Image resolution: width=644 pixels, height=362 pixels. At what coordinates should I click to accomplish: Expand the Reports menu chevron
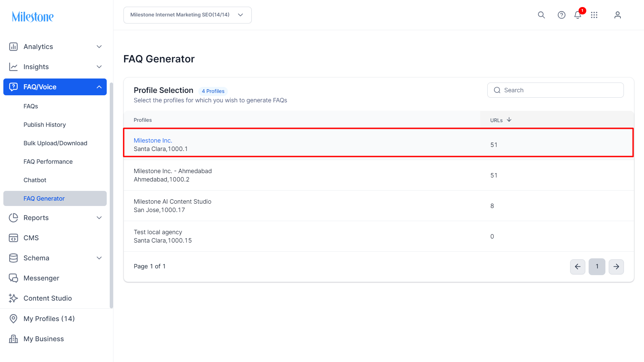(x=99, y=218)
